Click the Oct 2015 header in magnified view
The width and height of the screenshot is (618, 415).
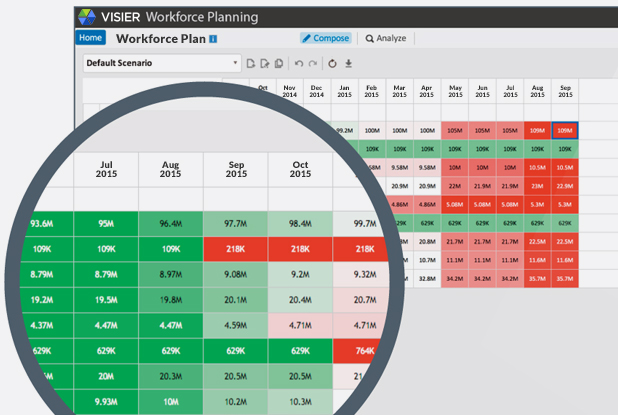[x=300, y=169]
